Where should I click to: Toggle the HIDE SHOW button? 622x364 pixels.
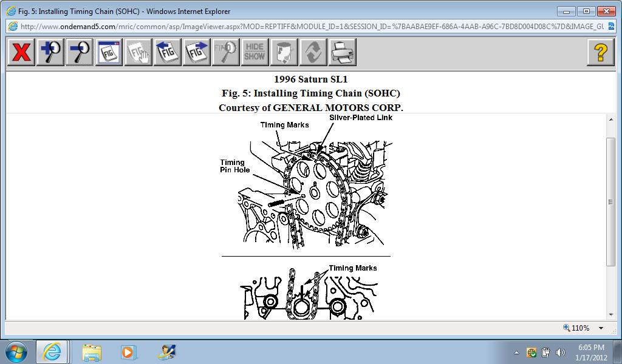pyautogui.click(x=255, y=52)
